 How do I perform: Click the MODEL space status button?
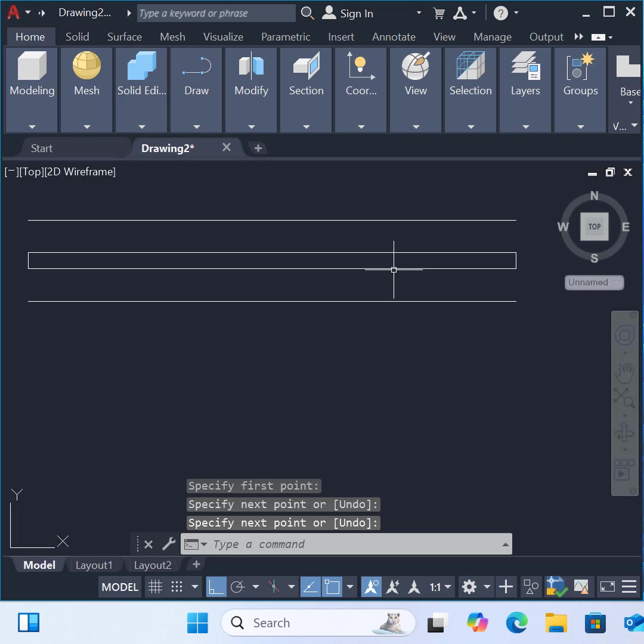click(x=120, y=587)
